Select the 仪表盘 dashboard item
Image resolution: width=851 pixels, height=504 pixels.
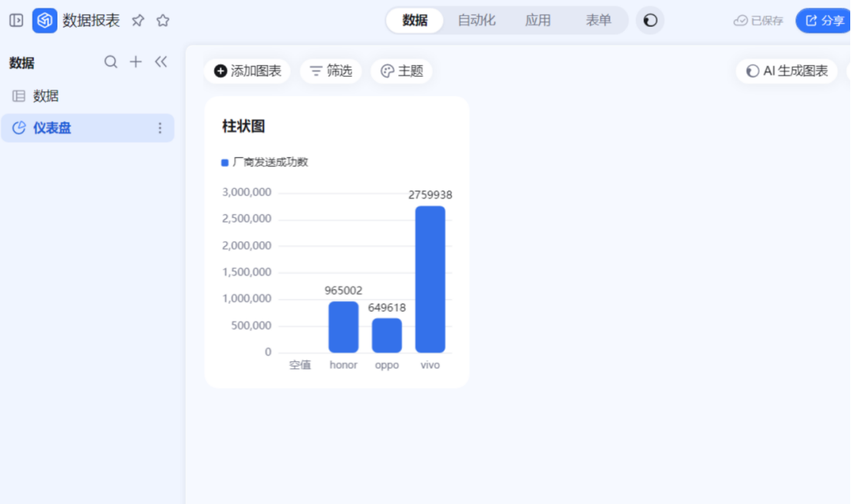pos(87,128)
